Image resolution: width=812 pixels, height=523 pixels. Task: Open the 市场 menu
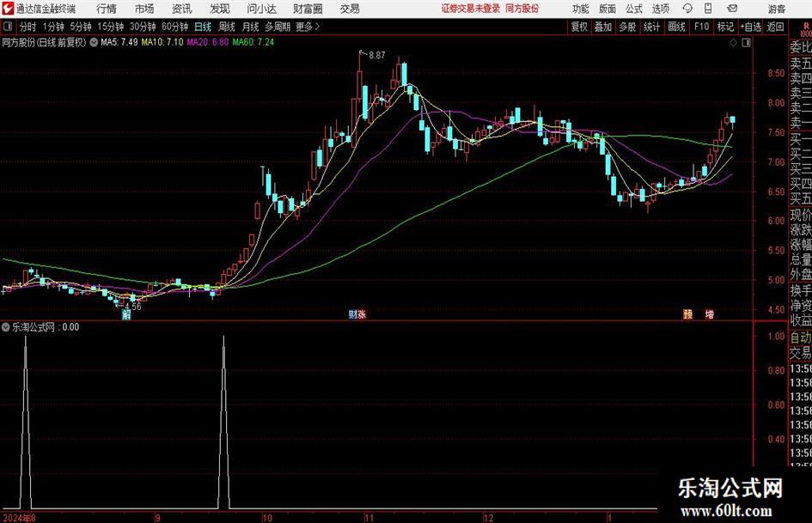point(144,9)
